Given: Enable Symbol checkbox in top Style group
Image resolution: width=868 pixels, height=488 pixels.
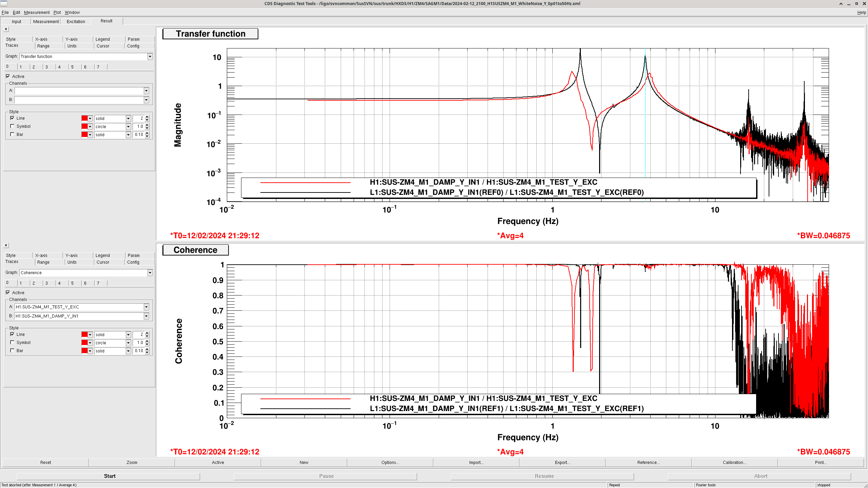Looking at the screenshot, I should 13,126.
